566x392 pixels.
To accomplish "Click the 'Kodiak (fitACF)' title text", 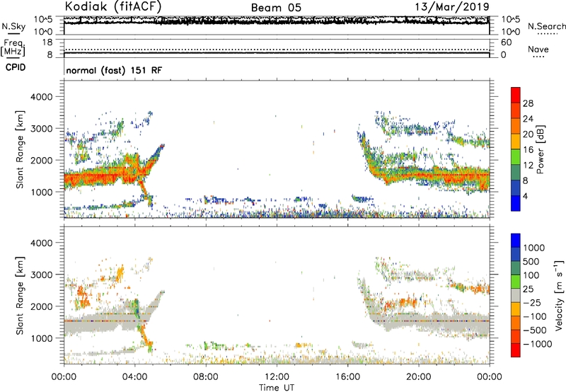I will [113, 7].
